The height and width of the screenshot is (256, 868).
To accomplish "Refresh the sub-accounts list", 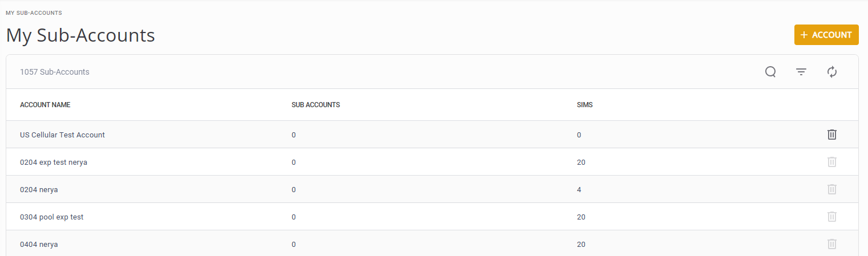I will pyautogui.click(x=832, y=72).
